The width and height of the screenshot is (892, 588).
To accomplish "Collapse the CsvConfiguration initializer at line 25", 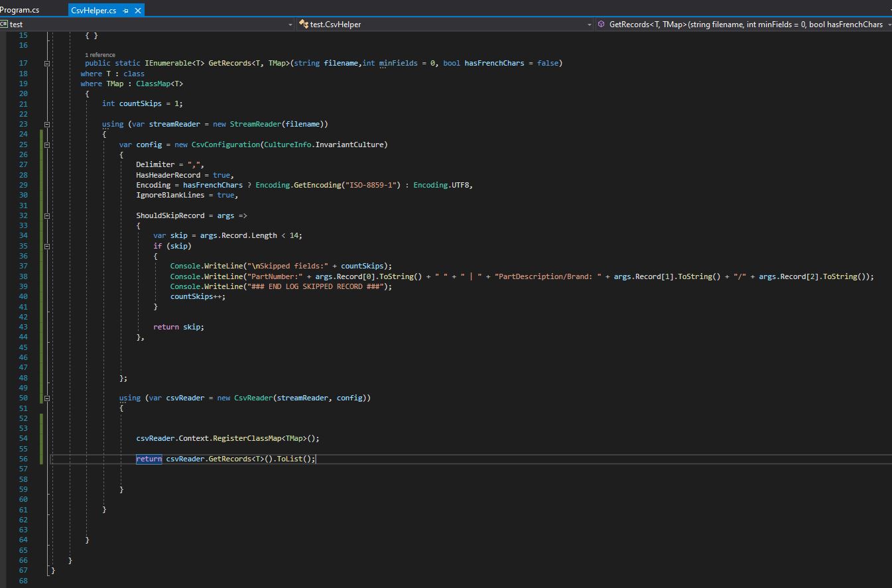I will pyautogui.click(x=46, y=145).
